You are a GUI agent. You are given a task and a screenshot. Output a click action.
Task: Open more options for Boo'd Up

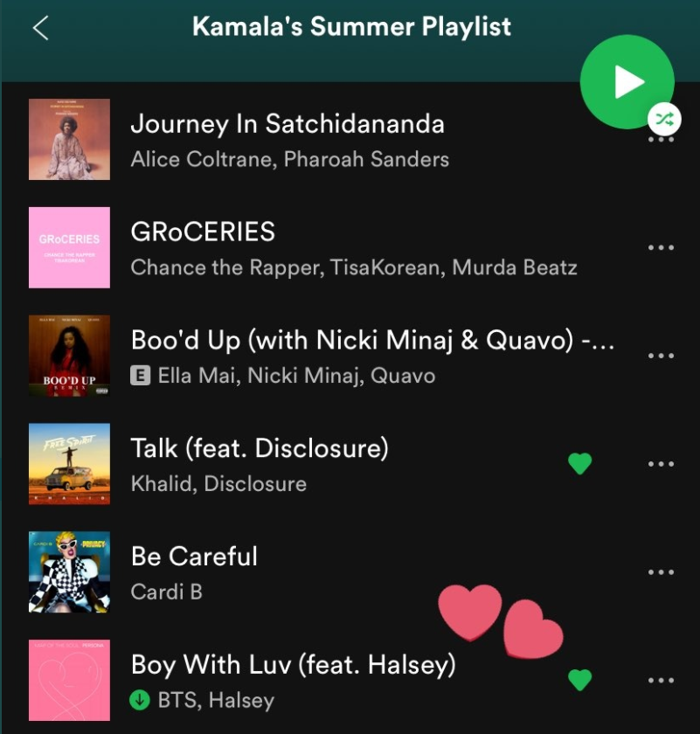pos(661,356)
